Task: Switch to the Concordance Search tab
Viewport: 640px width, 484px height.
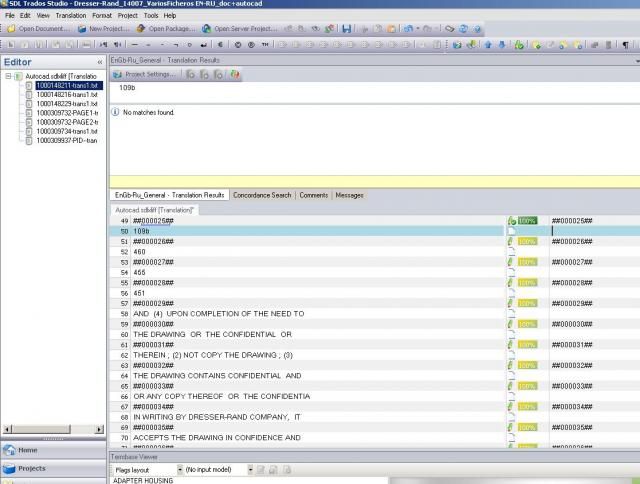Action: click(262, 195)
